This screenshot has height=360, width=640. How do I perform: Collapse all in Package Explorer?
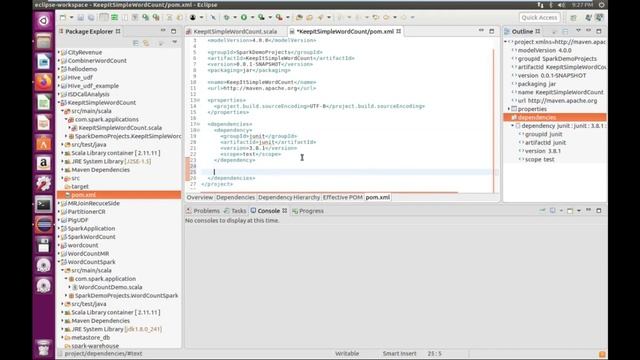136,43
